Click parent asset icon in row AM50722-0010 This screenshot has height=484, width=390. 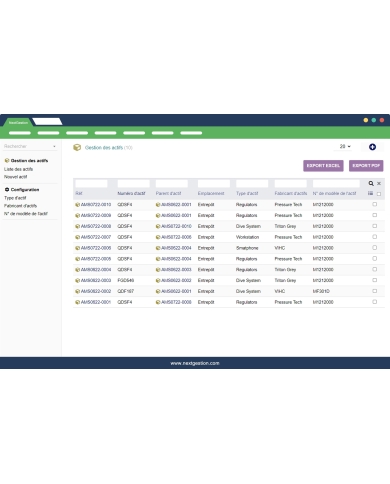pyautogui.click(x=158, y=205)
